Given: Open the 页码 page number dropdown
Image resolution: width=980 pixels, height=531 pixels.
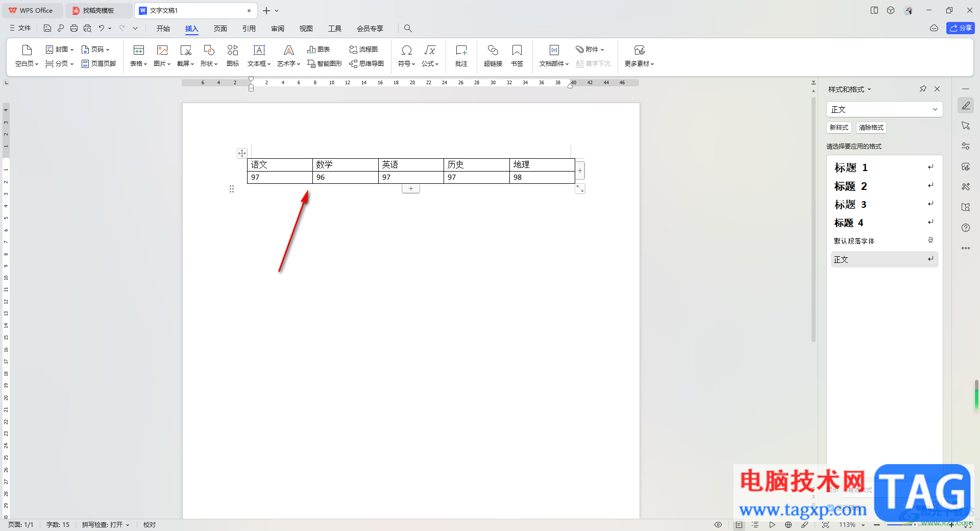Looking at the screenshot, I should pos(95,50).
